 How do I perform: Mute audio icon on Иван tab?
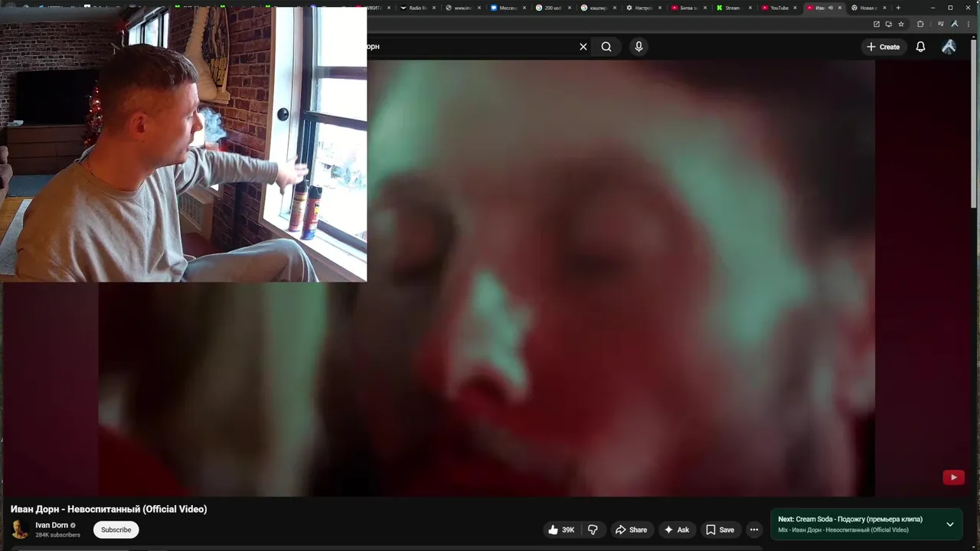(831, 8)
